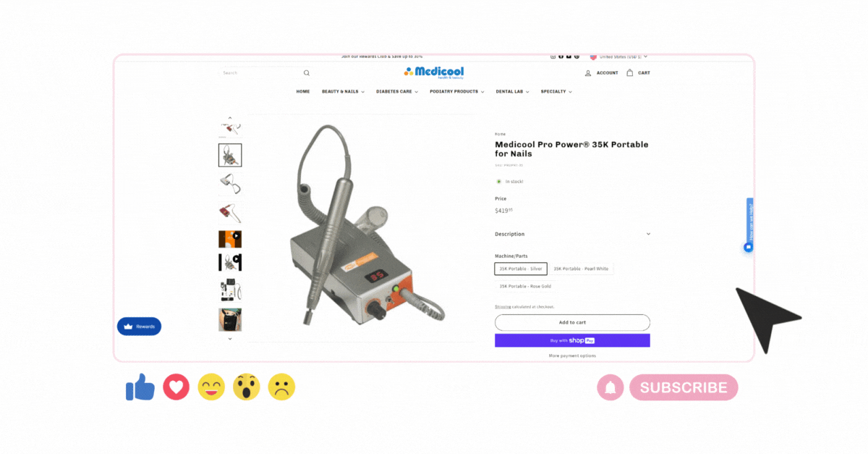
Task: Select 35K Portable - Pearl White option
Action: tap(582, 269)
